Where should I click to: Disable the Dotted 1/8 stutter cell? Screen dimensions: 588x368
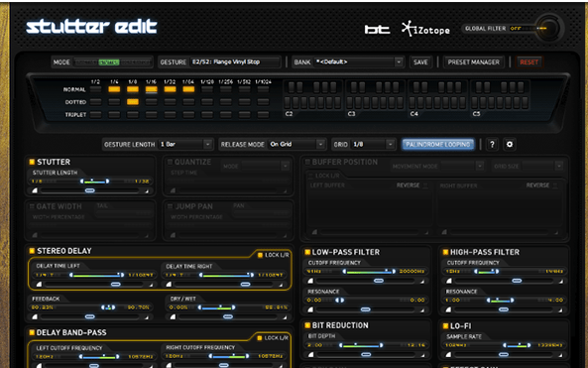point(133,101)
